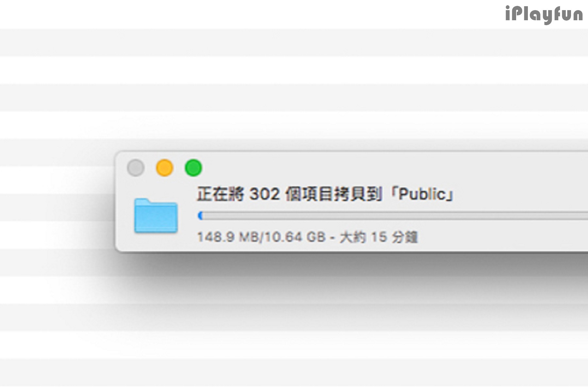588x392 pixels.
Task: Click the copy progress bar track
Action: (x=393, y=216)
